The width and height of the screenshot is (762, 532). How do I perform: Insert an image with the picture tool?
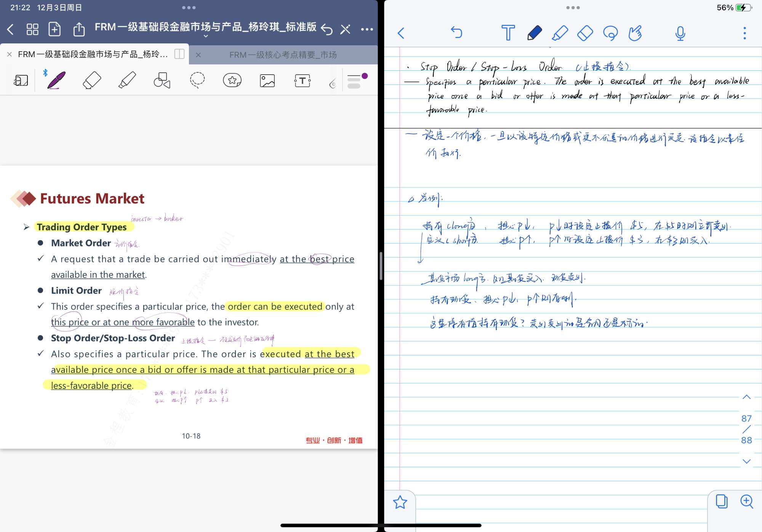pyautogui.click(x=267, y=80)
